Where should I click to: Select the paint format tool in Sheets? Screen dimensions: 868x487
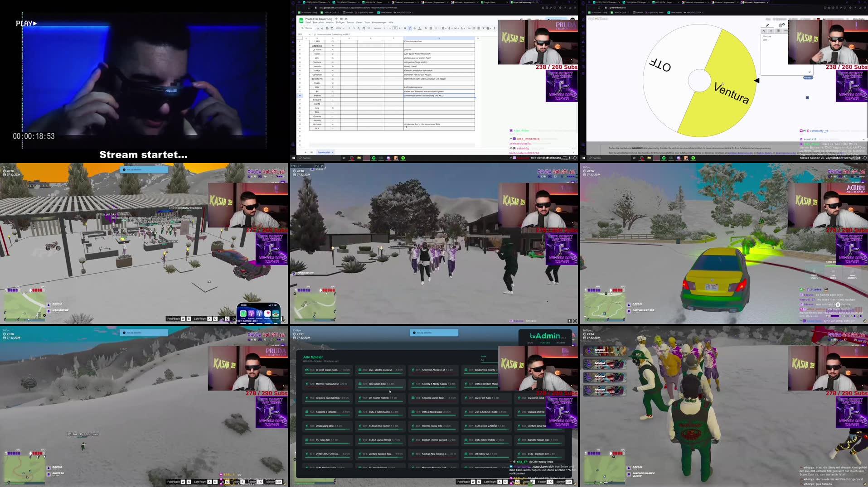point(332,28)
